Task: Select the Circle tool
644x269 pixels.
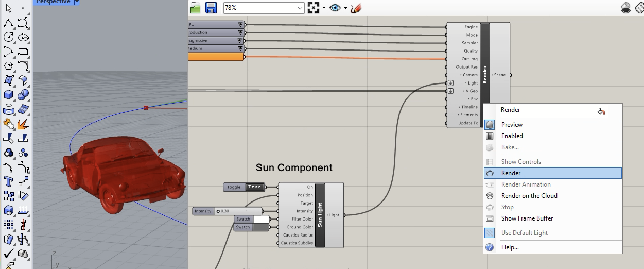Action: tap(8, 37)
